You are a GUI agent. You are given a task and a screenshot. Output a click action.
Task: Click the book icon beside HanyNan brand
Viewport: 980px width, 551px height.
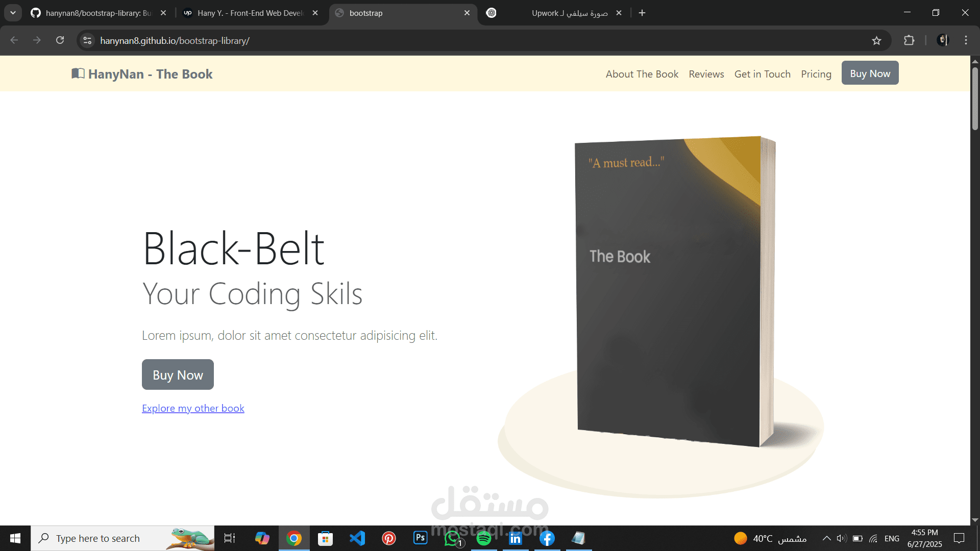tap(78, 73)
